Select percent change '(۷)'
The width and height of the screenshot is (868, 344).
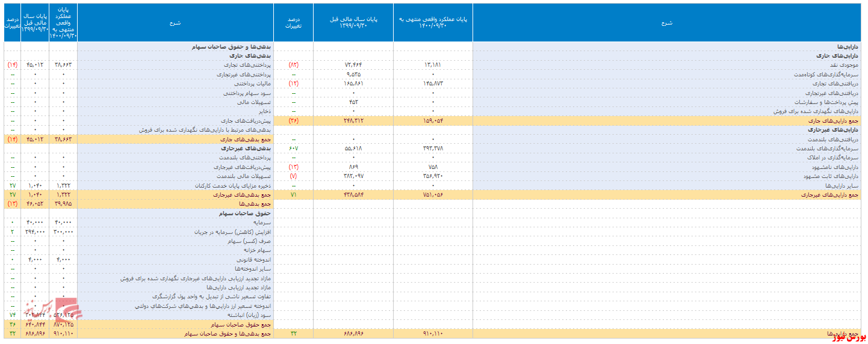[293, 176]
